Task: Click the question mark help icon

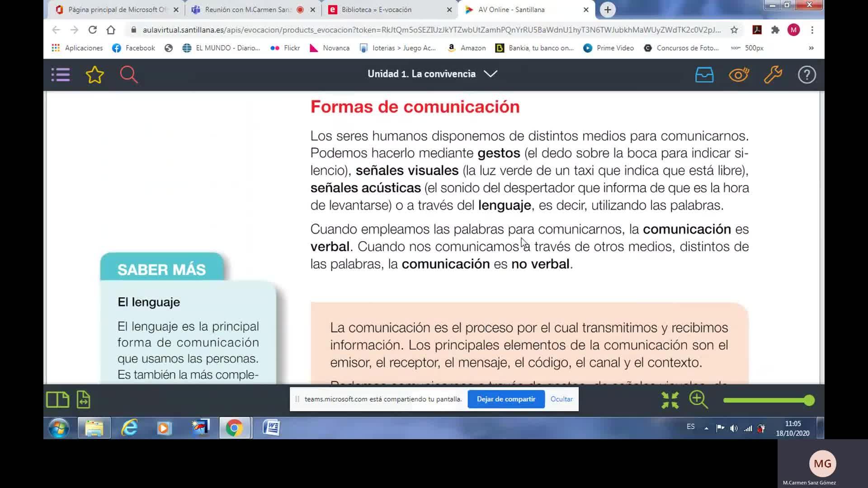Action: click(807, 75)
